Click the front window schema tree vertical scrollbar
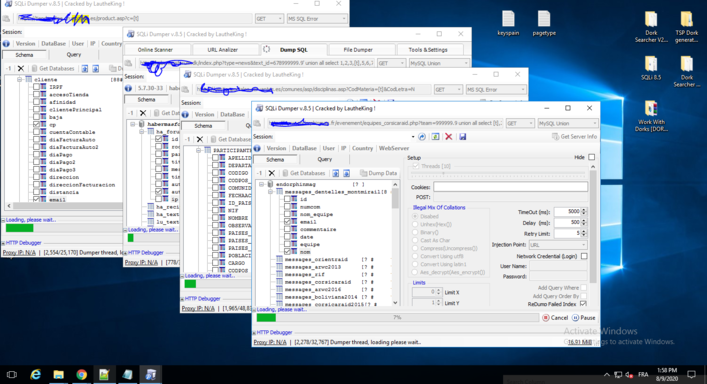707x384 pixels. [x=395, y=243]
